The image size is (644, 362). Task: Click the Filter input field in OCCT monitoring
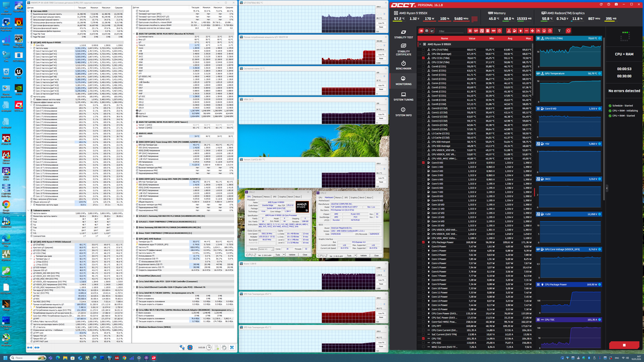(x=451, y=31)
